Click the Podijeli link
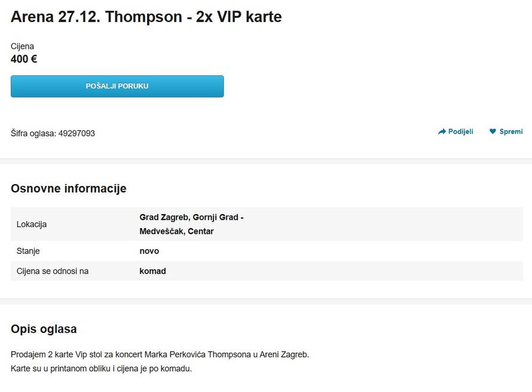The width and height of the screenshot is (532, 392). click(x=460, y=131)
